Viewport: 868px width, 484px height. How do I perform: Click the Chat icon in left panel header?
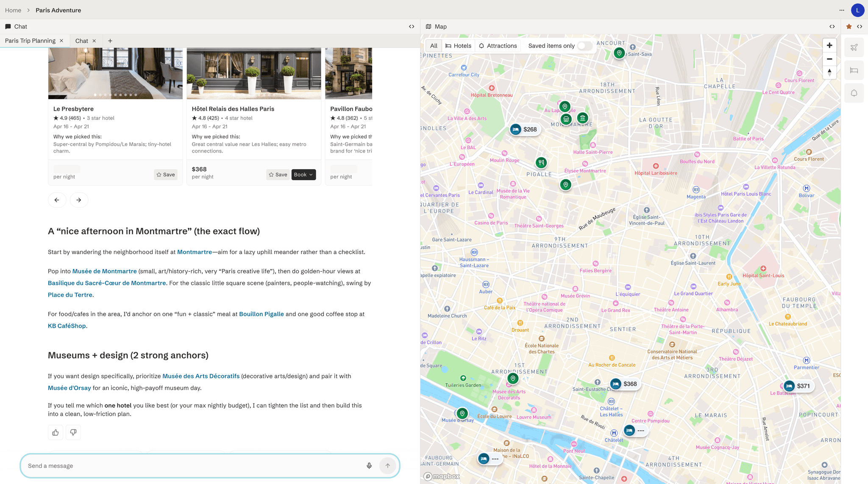point(8,26)
